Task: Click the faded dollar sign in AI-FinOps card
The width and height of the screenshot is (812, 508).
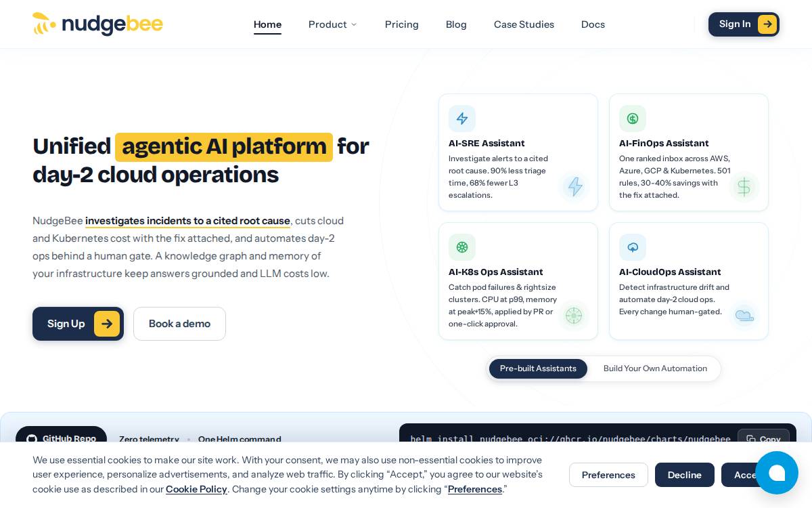Action: (x=744, y=186)
